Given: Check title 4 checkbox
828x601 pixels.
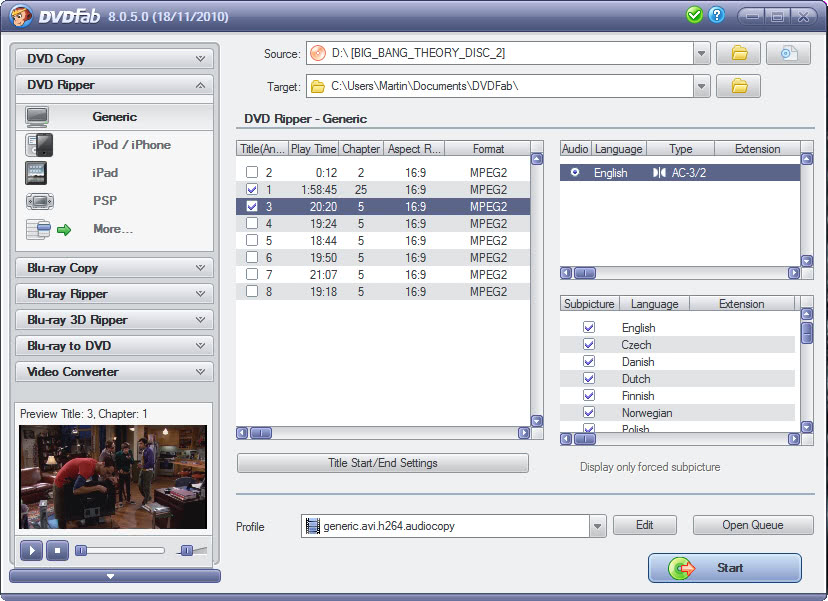Looking at the screenshot, I should (252, 223).
